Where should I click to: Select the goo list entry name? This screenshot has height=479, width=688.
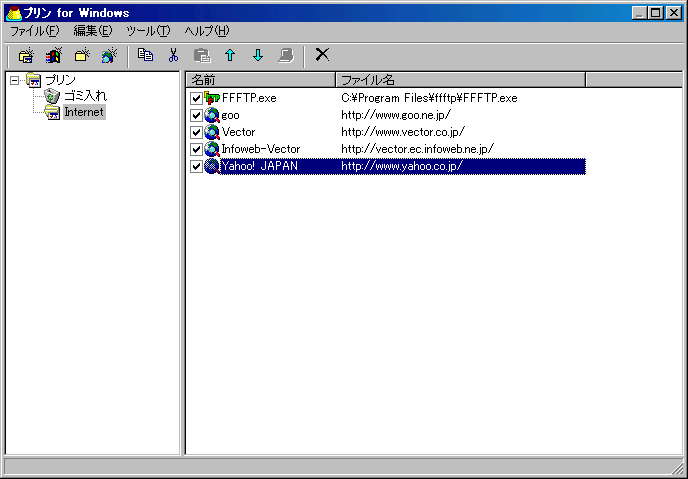[230, 115]
